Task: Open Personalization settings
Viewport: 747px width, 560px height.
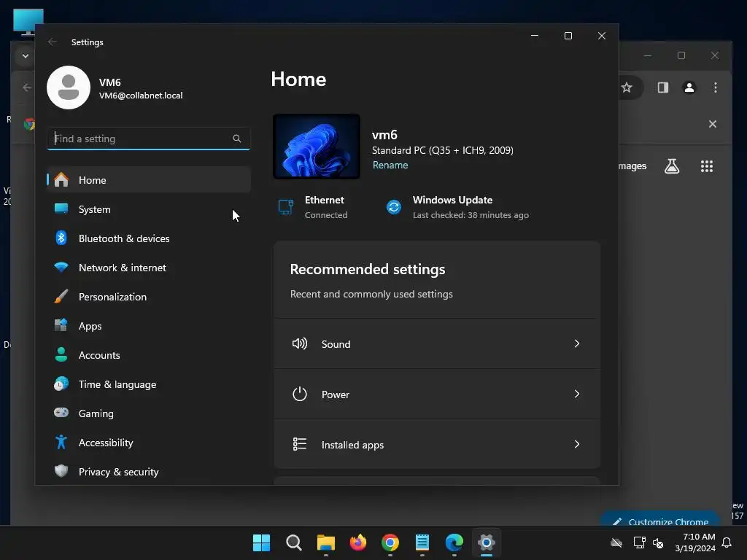Action: click(149, 297)
